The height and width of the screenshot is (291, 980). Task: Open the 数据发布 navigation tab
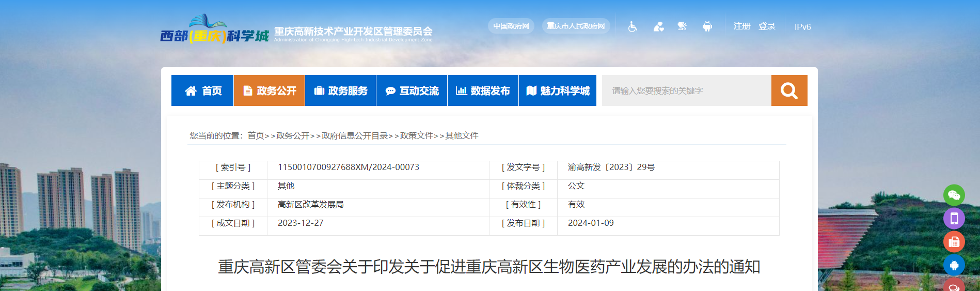pos(483,90)
